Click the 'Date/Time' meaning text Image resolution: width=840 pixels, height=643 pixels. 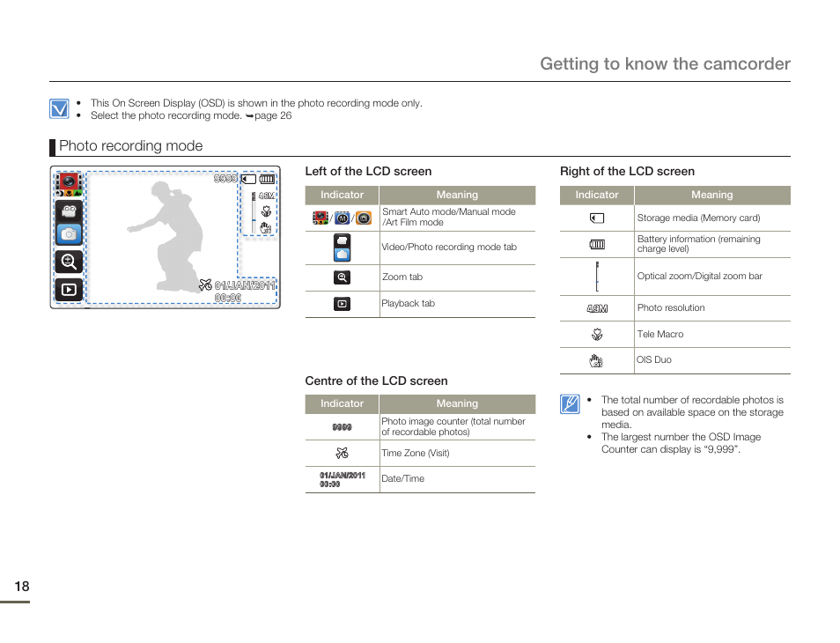(403, 478)
